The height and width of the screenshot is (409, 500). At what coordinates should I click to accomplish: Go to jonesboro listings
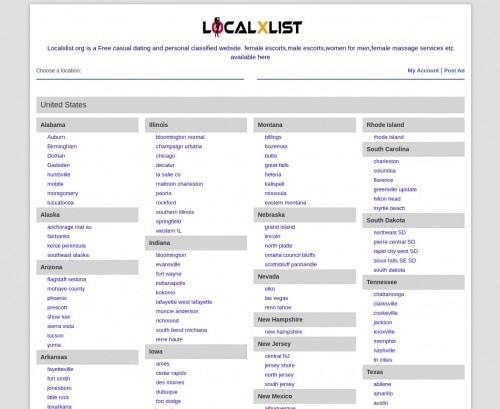(59, 388)
